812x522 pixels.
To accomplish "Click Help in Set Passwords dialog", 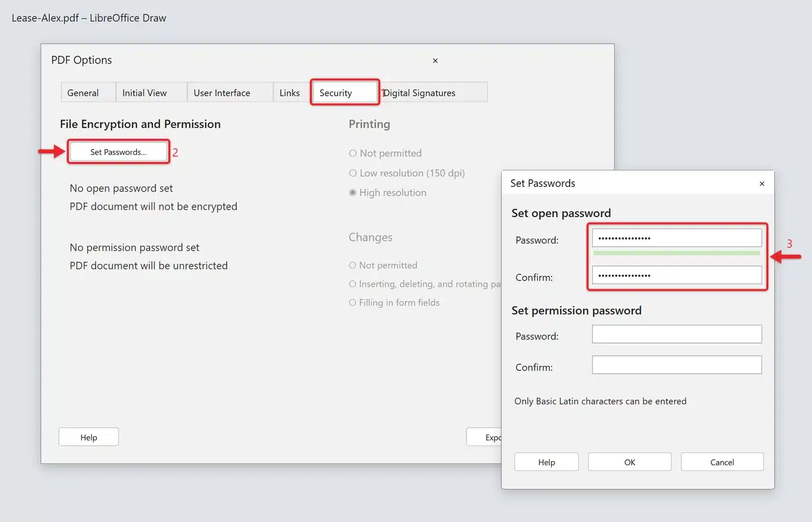I will (x=546, y=462).
